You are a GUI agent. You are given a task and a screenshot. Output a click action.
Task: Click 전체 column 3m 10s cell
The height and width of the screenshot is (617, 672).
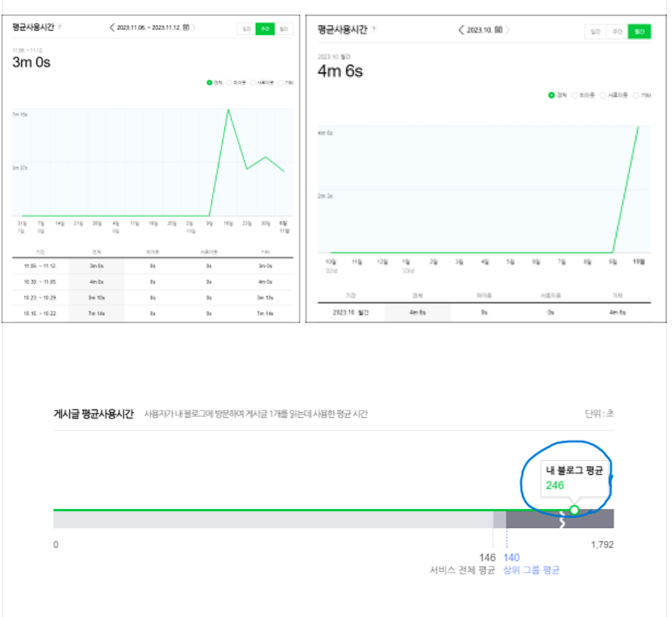pos(96,298)
